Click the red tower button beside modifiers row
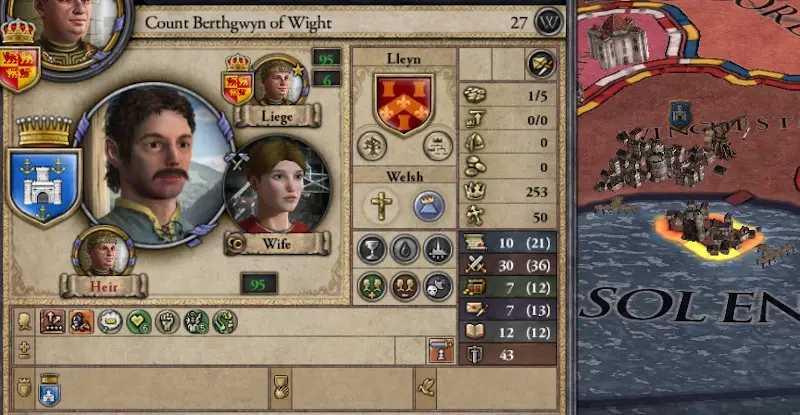Viewport: 800px width, 415px height. pos(441,350)
